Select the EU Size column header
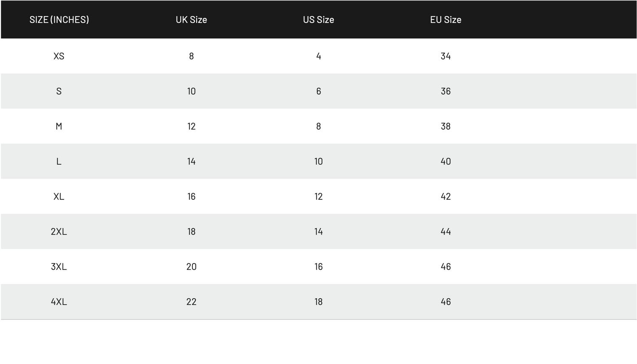The height and width of the screenshot is (364, 637). pyautogui.click(x=445, y=20)
